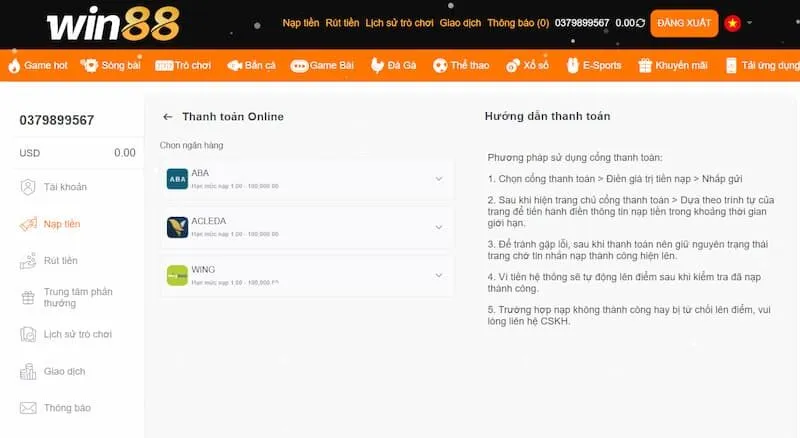Screen dimensions: 800x438
Task: Select the WING bank logo
Action: 177,275
